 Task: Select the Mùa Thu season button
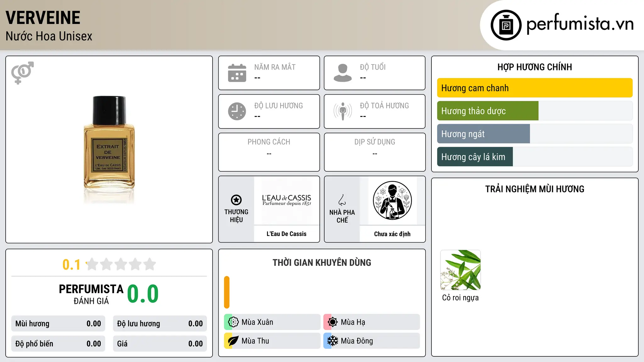tap(272, 341)
